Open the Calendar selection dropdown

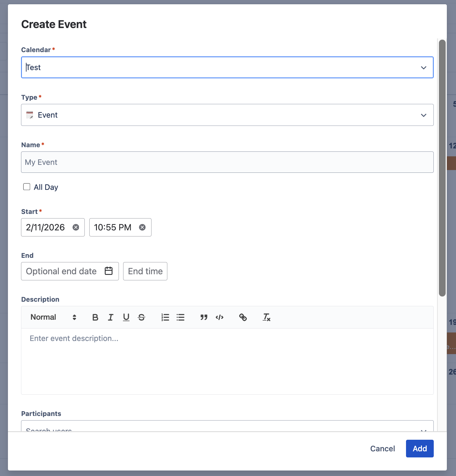423,67
